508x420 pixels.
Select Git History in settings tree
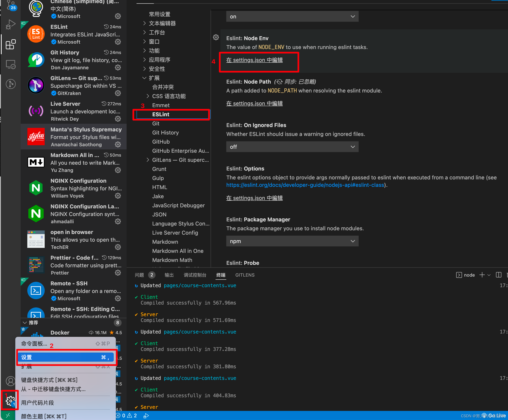[165, 133]
